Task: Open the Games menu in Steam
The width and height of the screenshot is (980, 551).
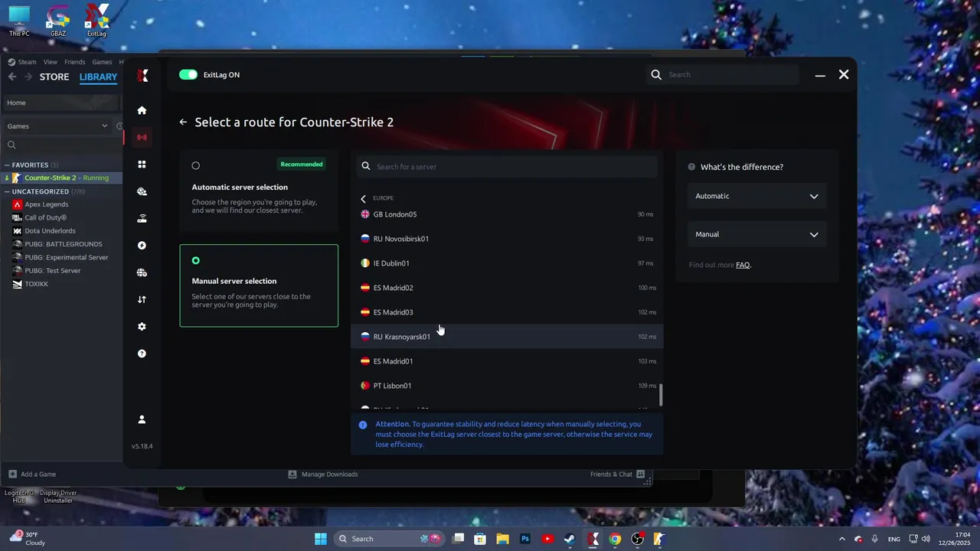Action: (x=102, y=62)
